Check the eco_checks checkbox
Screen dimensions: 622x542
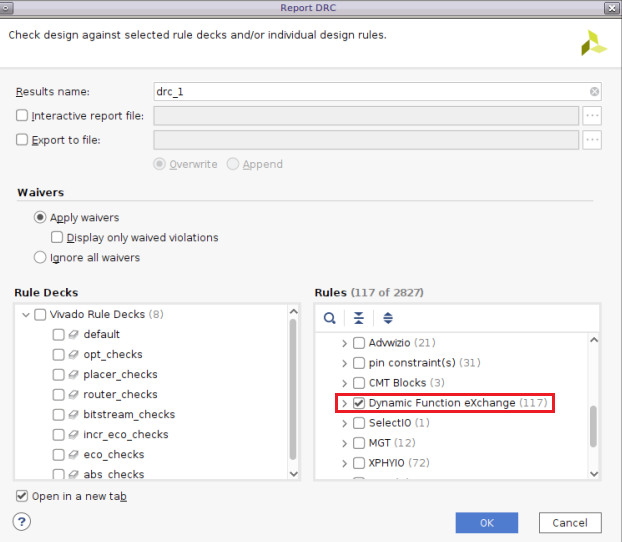pyautogui.click(x=58, y=455)
